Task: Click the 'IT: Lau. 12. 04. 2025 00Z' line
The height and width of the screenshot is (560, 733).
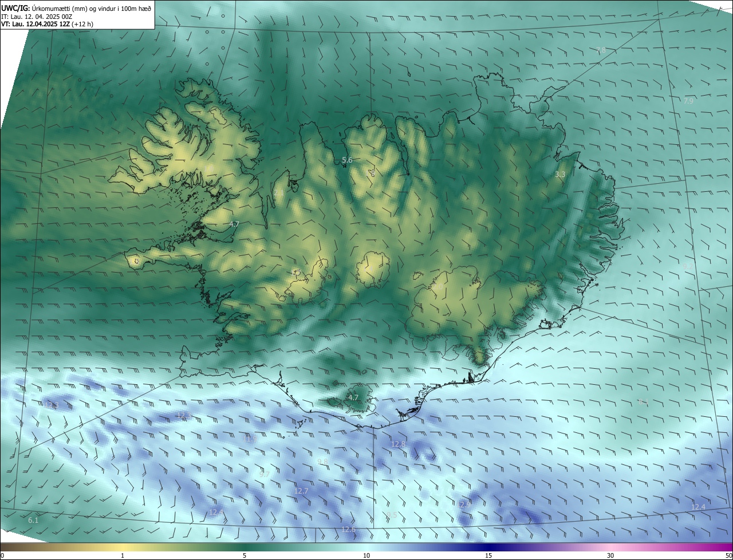Action: 37,17
